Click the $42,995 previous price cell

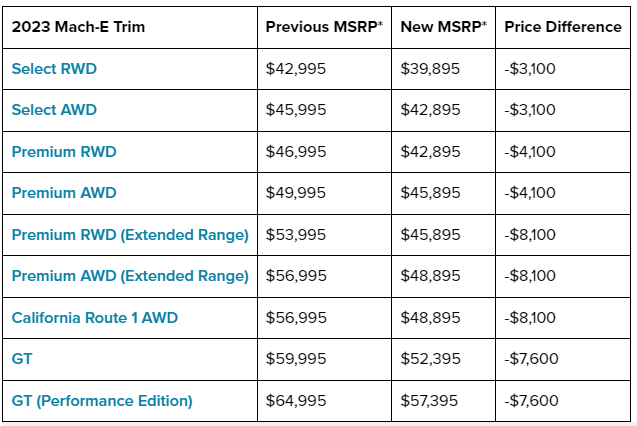[295, 69]
